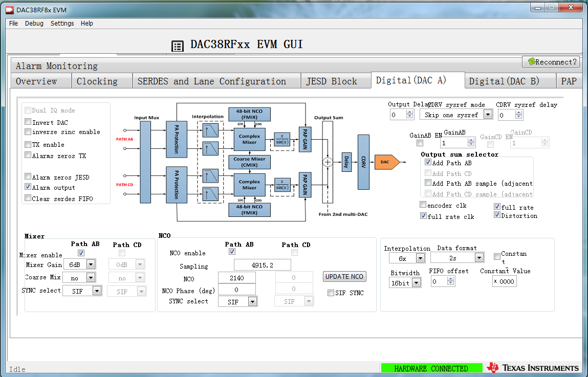588x377 pixels.
Task: Click the lower x/sin(x) block
Action: point(282,185)
